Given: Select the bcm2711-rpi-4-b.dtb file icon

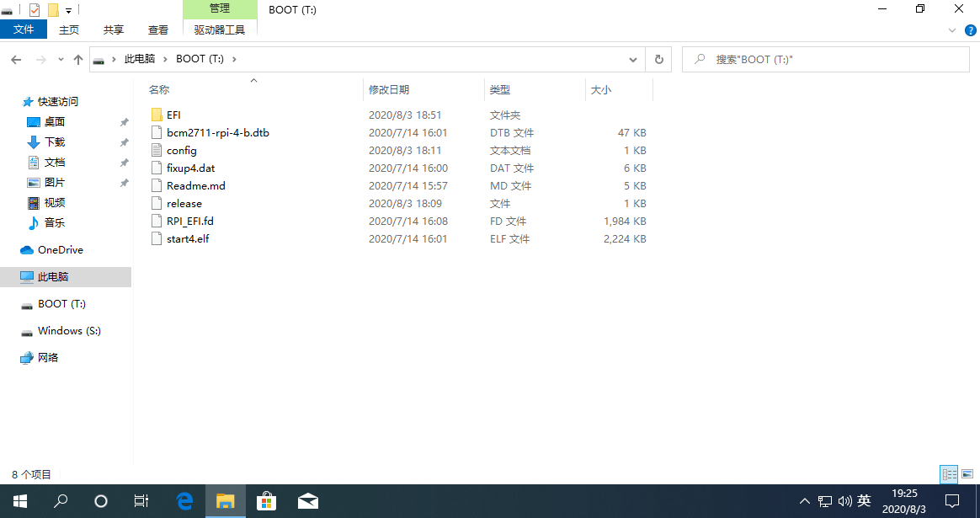Looking at the screenshot, I should pos(157,132).
